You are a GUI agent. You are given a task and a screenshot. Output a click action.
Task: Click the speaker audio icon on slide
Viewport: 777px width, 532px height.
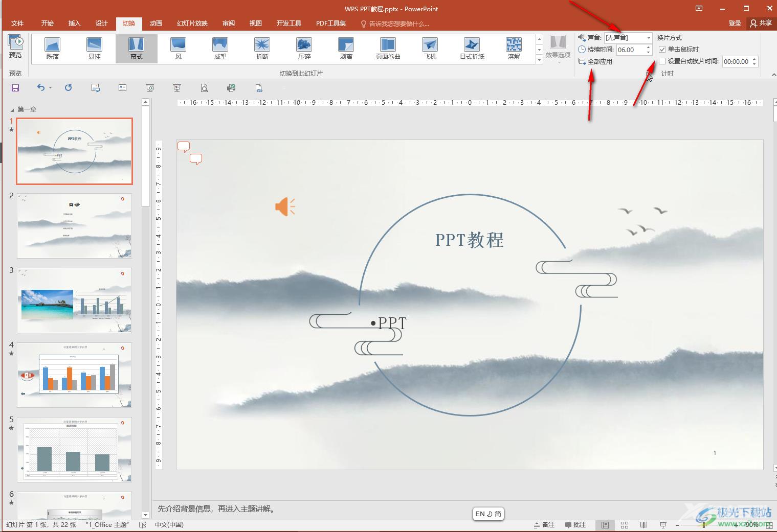285,206
